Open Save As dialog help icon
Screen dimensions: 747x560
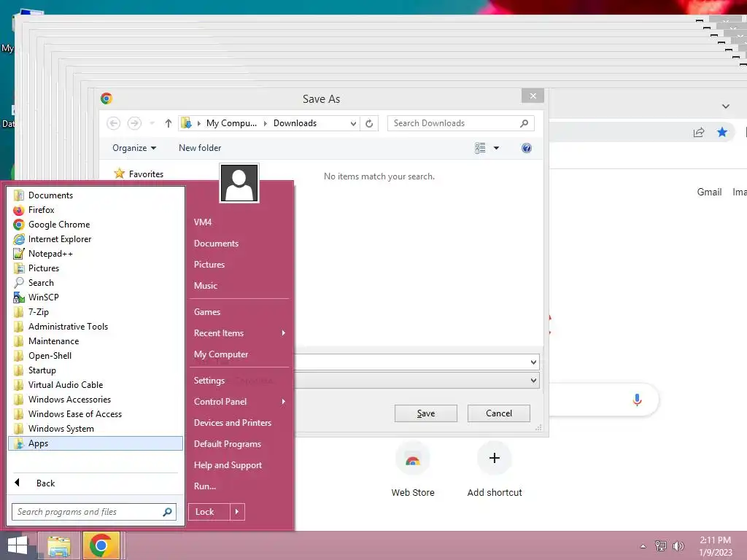(527, 148)
